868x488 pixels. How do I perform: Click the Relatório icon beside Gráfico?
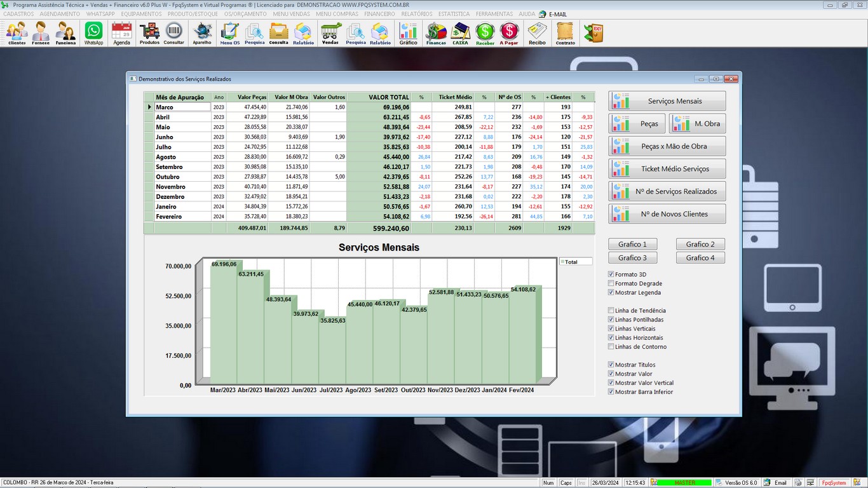[380, 33]
